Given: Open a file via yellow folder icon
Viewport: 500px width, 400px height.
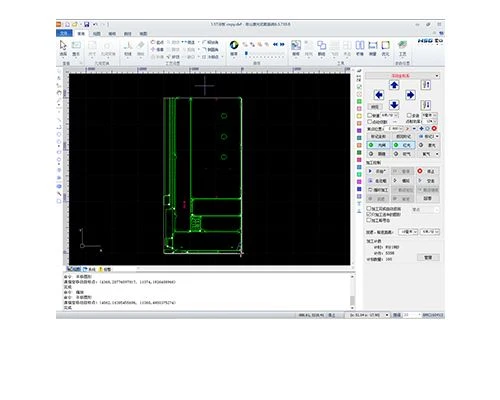Looking at the screenshot, I should tap(75, 24).
